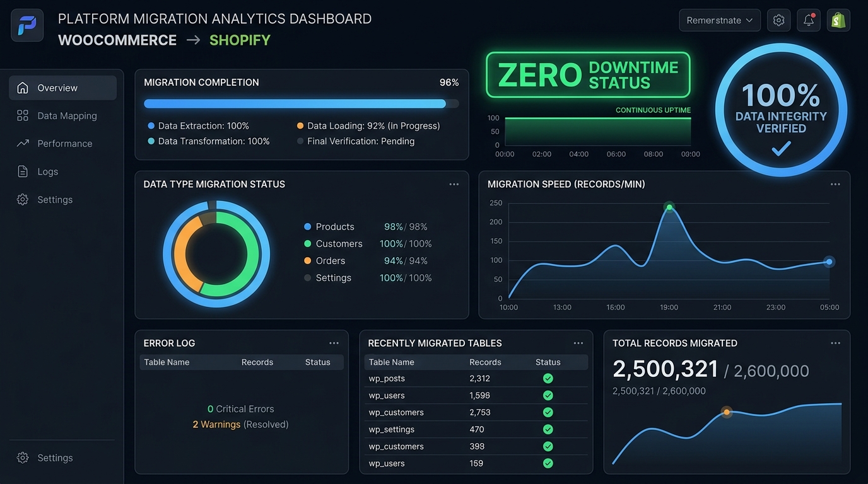Click the status check for wp_customers 2,753
The image size is (868, 484).
[548, 413]
